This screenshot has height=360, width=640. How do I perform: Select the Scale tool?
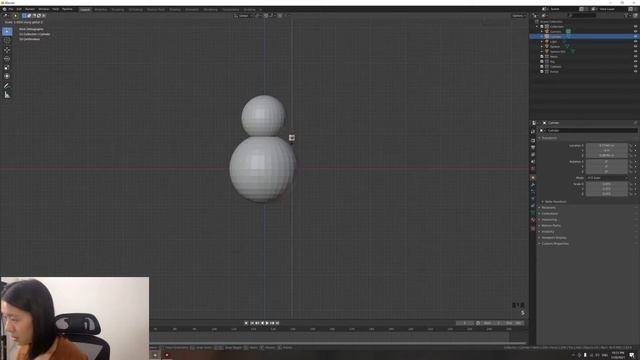[x=7, y=67]
